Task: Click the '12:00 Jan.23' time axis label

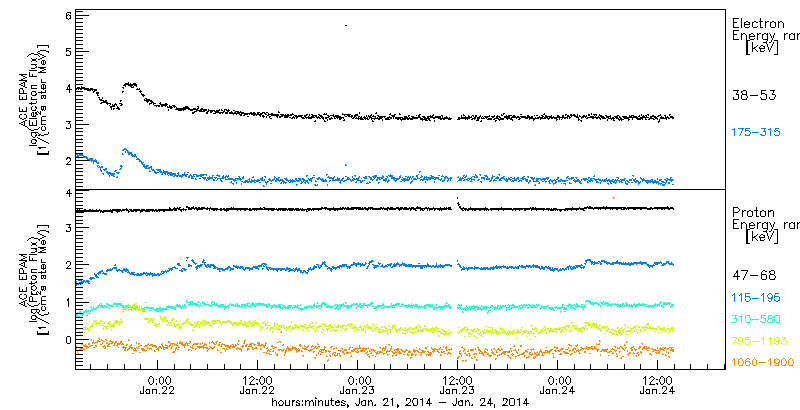Action: click(x=457, y=386)
